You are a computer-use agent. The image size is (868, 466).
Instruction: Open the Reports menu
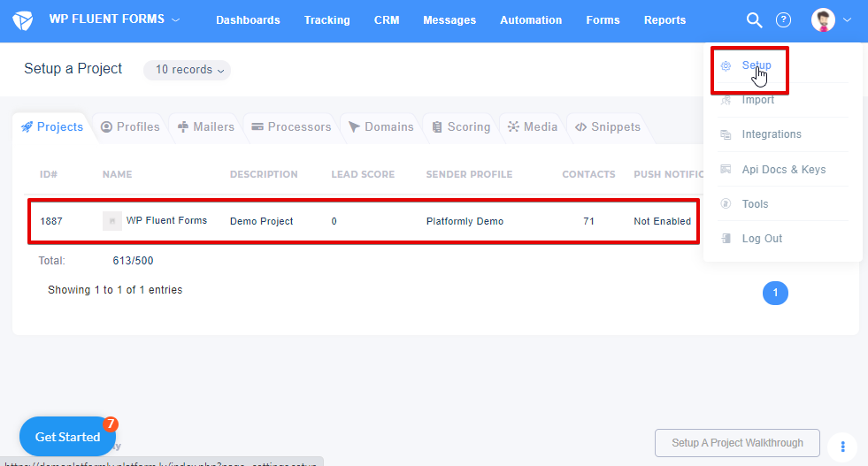(x=664, y=20)
